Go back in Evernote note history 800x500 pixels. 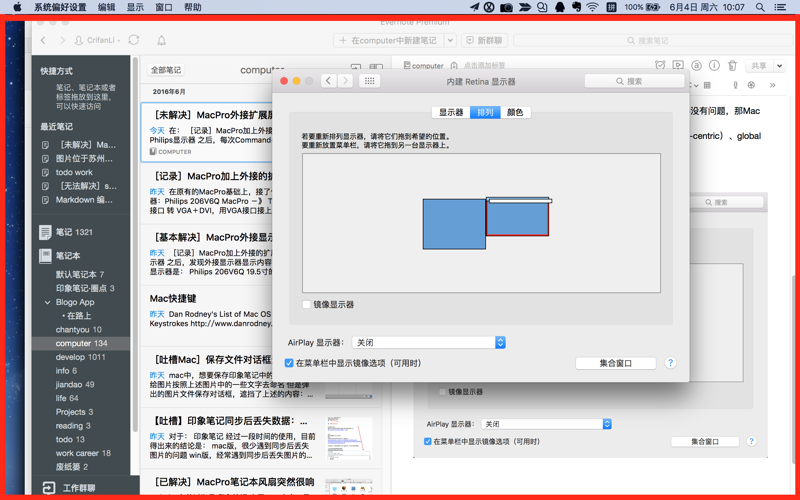coord(43,40)
